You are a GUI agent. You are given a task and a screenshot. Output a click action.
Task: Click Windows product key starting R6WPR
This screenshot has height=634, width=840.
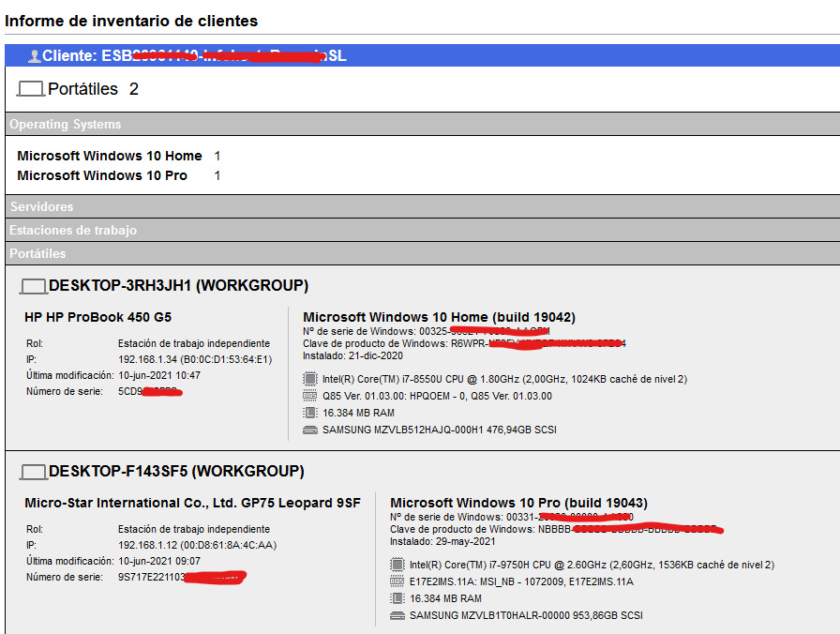coord(538,343)
